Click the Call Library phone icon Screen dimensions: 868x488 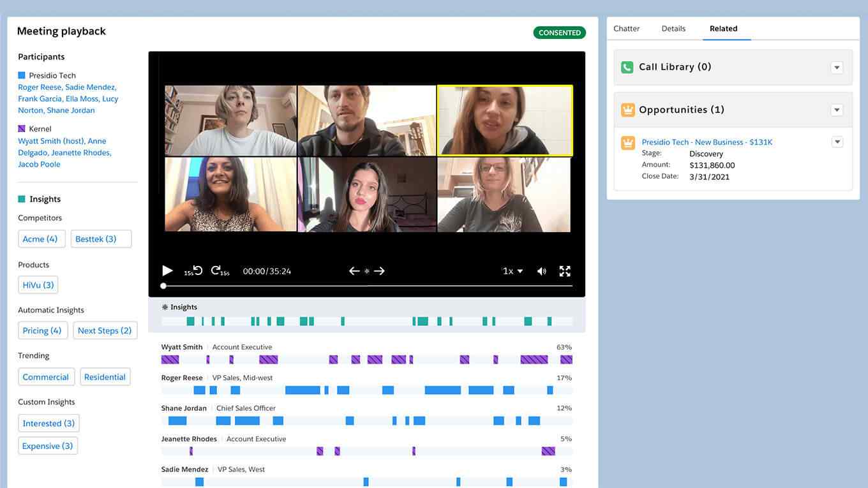pos(627,67)
